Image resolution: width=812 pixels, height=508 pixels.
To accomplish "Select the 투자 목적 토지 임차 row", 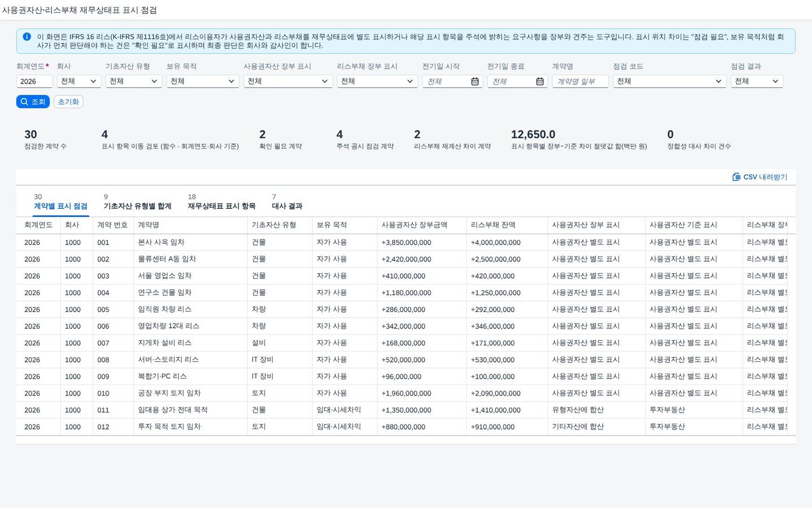I will [x=401, y=427].
